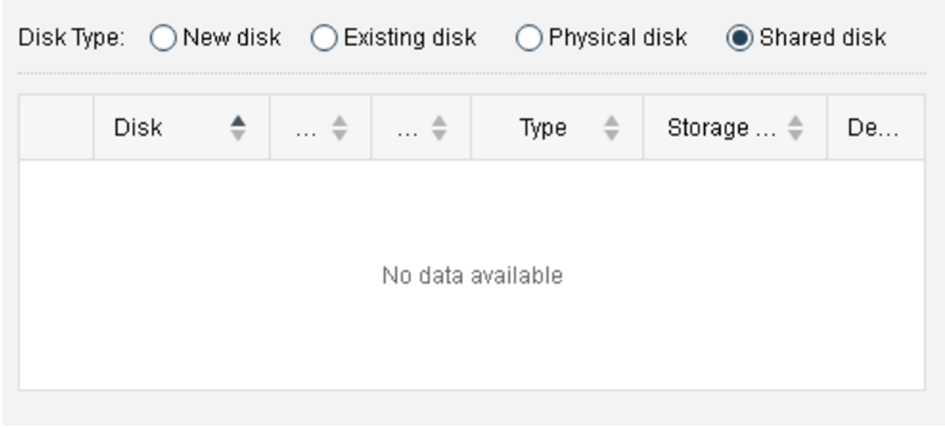This screenshot has width=945, height=427.
Task: Click the 'Type' column header text
Action: [543, 128]
